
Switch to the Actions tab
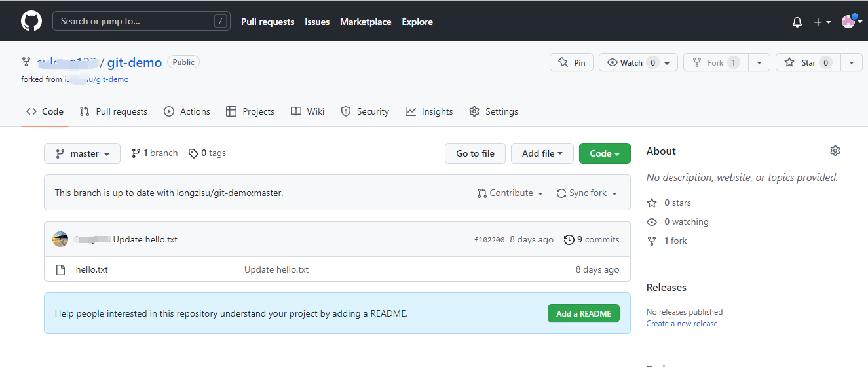click(187, 111)
